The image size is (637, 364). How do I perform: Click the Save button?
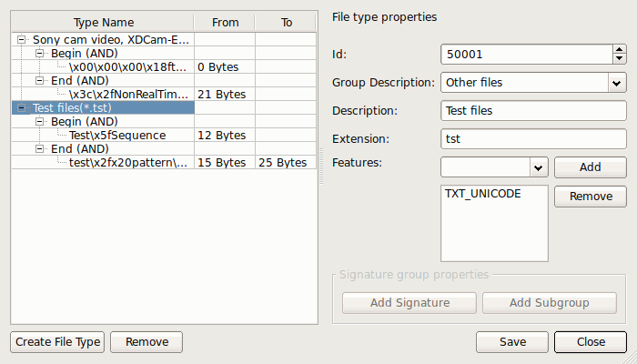tap(512, 342)
